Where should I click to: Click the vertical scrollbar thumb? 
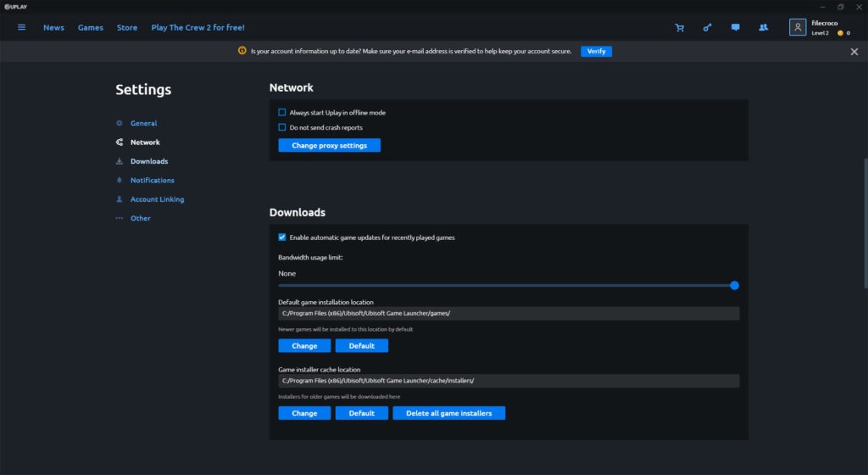tap(865, 223)
